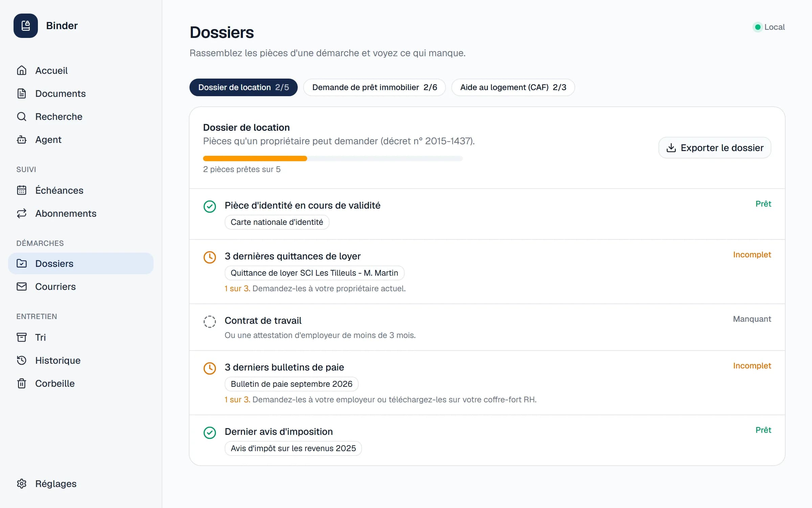Click Exporter le dossier button
The width and height of the screenshot is (812, 508).
[715, 148]
